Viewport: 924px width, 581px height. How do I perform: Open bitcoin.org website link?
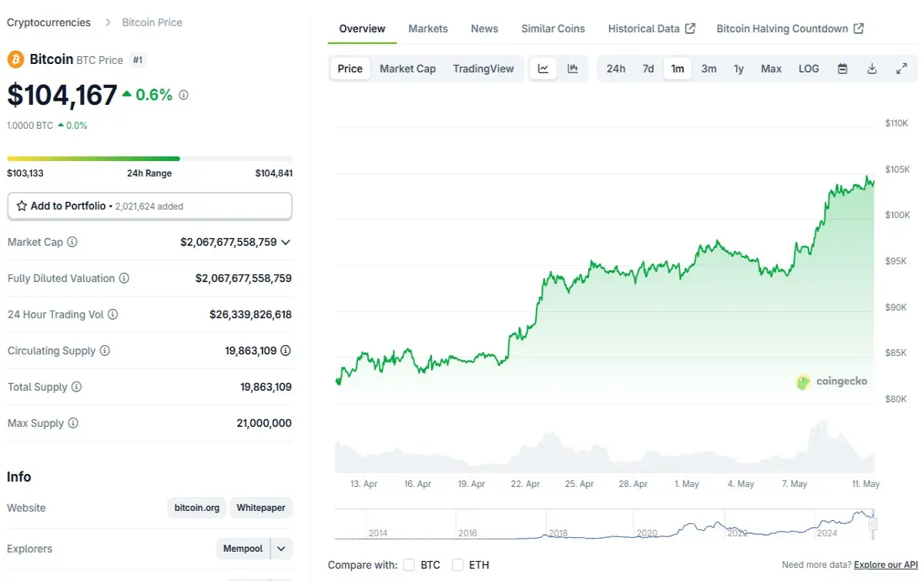(196, 508)
